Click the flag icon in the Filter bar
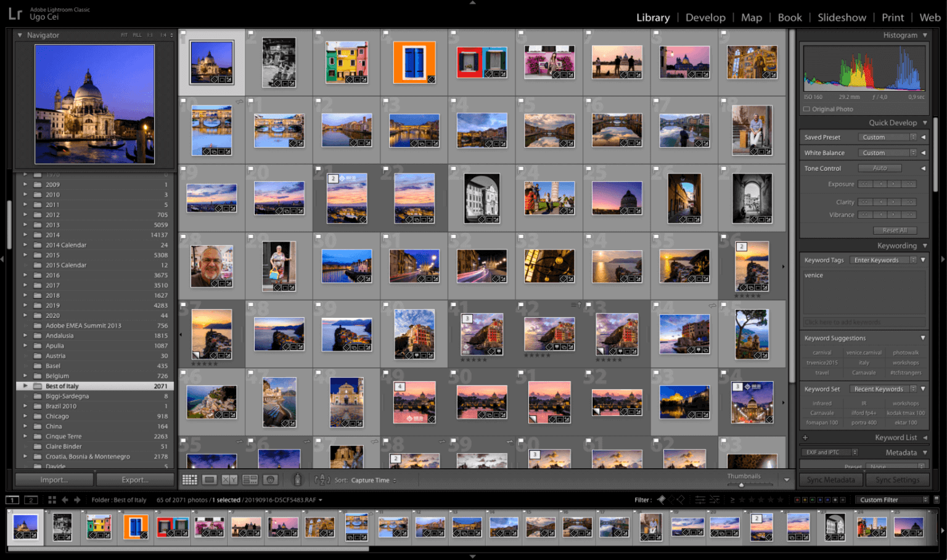The image size is (947, 560). coord(662,500)
